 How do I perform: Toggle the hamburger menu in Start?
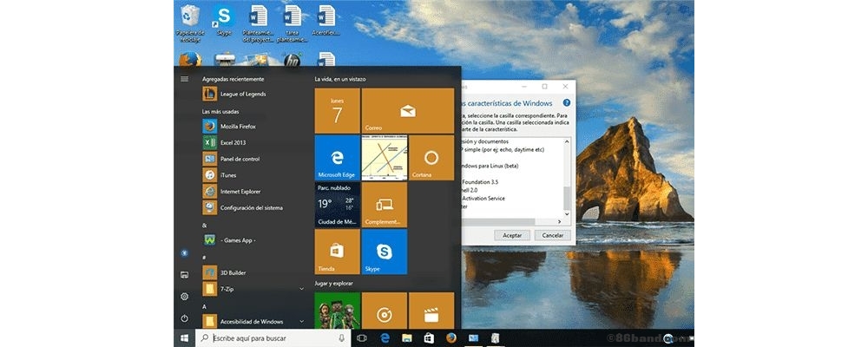pos(184,79)
